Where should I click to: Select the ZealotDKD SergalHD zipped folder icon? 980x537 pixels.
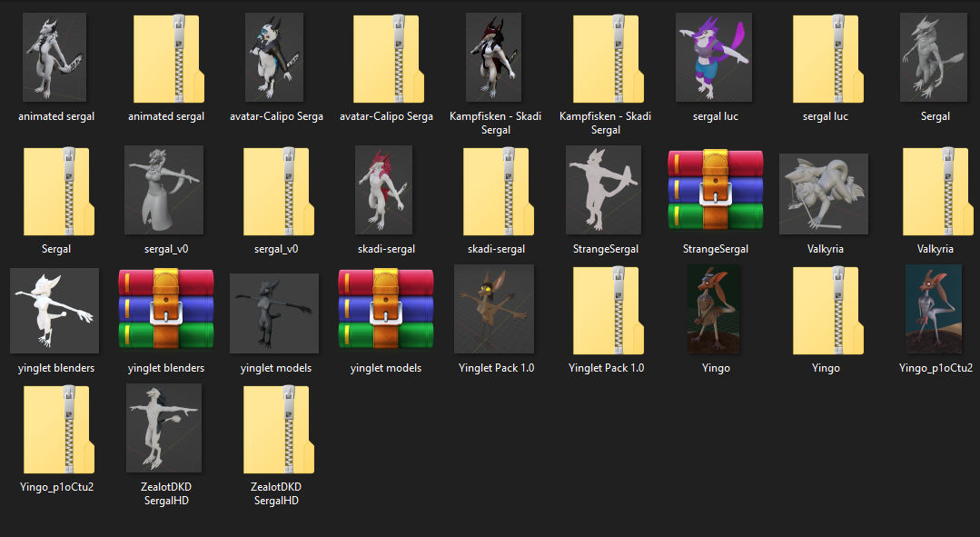click(279, 430)
